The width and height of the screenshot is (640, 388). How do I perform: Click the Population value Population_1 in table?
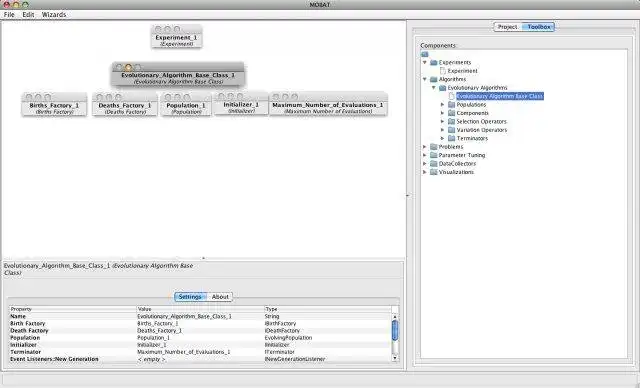[200, 338]
